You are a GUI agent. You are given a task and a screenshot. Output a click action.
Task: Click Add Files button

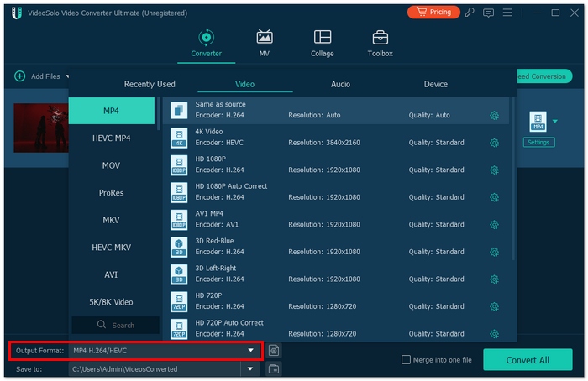(x=38, y=76)
